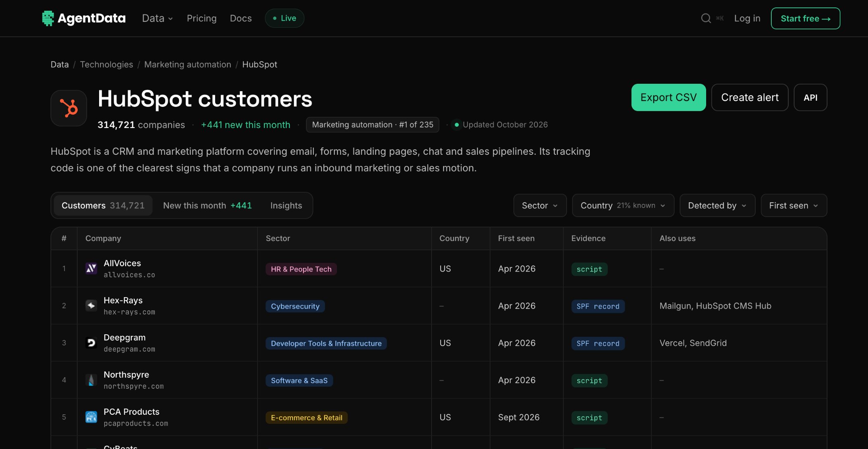This screenshot has height=449, width=868.
Task: Expand the Detected by filter
Action: [717, 206]
